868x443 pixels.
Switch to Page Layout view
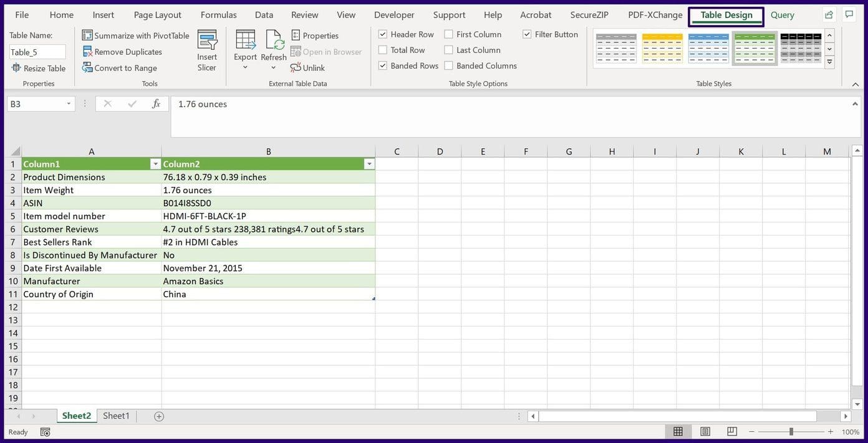click(705, 432)
